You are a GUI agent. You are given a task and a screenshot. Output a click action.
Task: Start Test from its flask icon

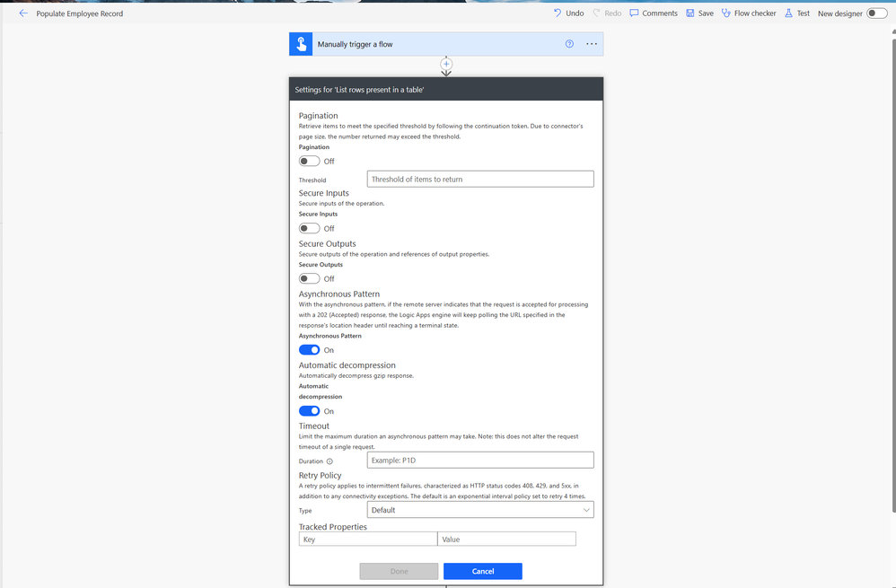(x=788, y=13)
